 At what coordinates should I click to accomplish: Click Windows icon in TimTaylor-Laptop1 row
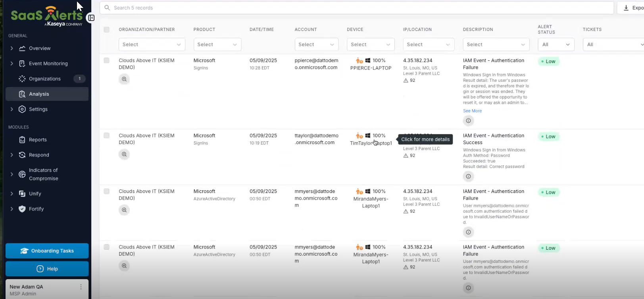[368, 135]
